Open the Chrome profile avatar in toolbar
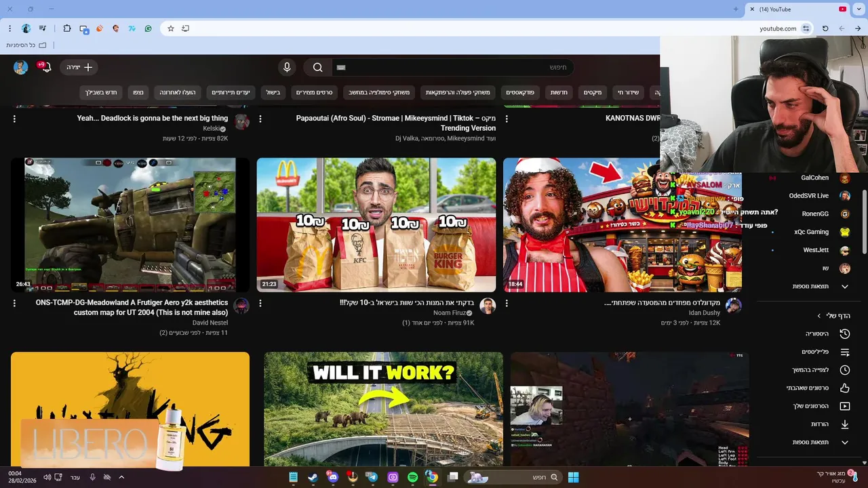 pyautogui.click(x=26, y=28)
